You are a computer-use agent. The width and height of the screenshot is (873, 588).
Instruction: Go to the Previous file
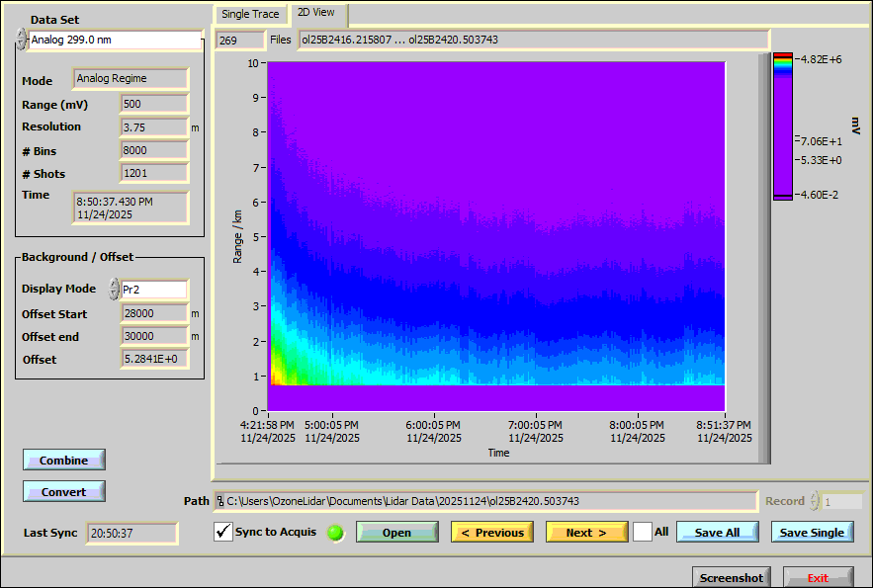pos(491,532)
